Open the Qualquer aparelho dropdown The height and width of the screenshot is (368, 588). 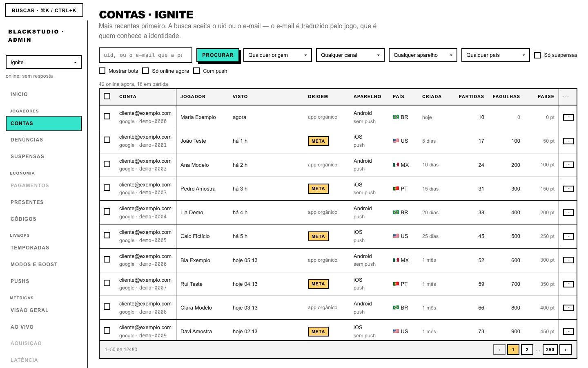tap(423, 55)
